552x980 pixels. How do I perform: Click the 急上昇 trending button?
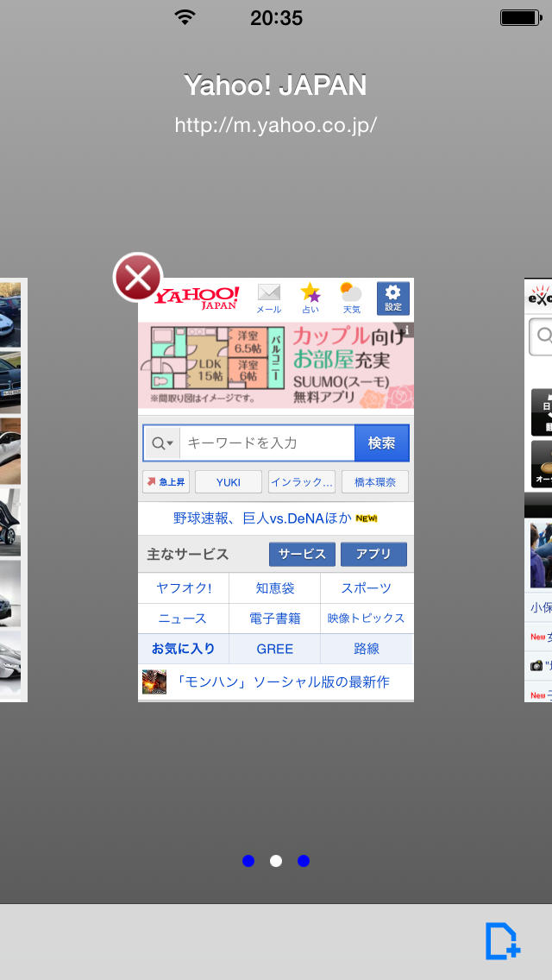[x=166, y=482]
